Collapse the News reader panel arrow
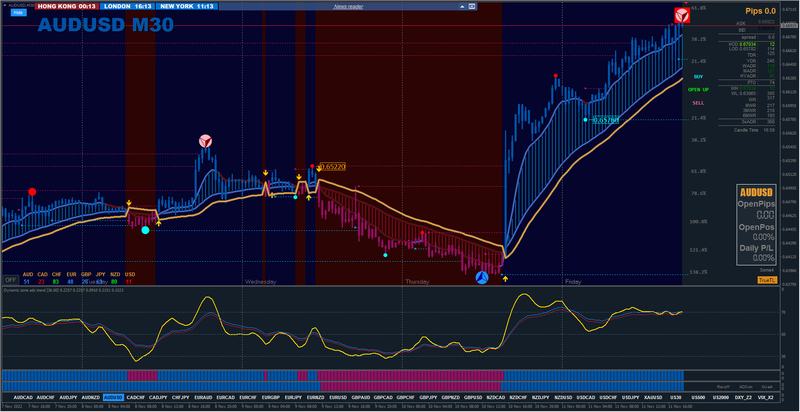 coord(462,7)
